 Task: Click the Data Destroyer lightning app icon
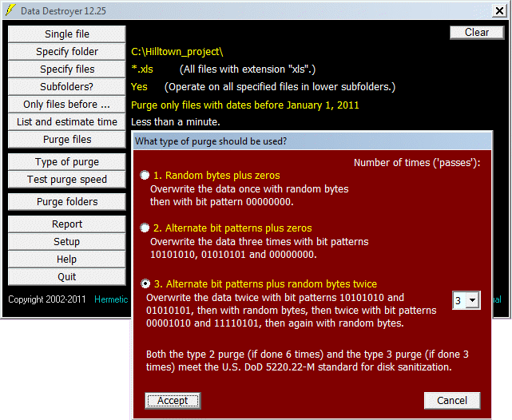(x=10, y=10)
